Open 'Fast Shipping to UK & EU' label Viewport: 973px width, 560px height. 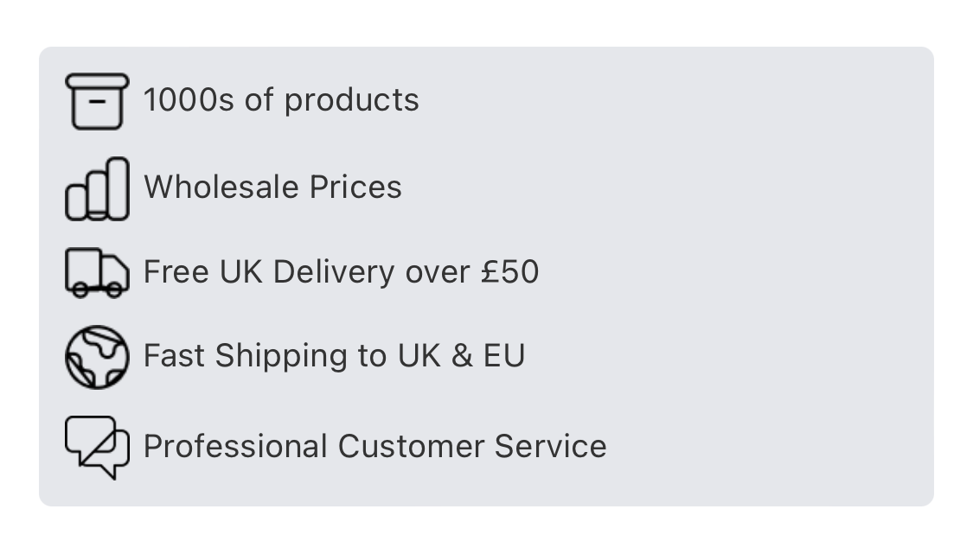pyautogui.click(x=335, y=356)
